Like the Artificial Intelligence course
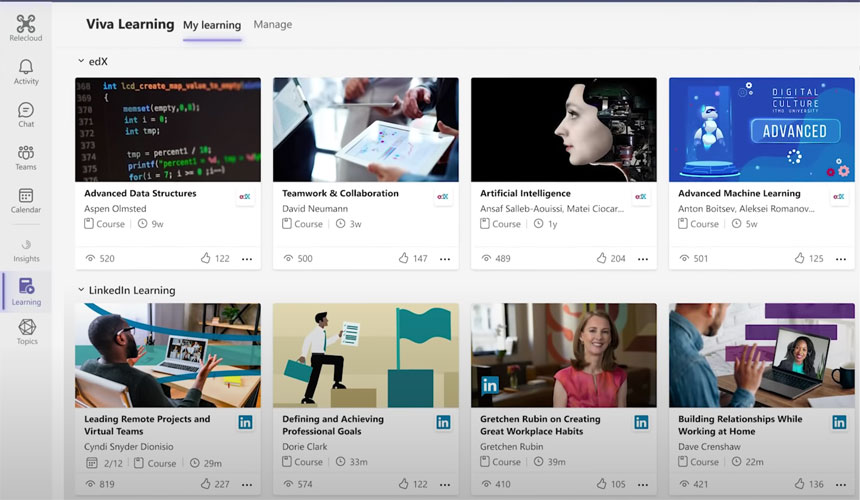The image size is (860, 500). click(601, 258)
